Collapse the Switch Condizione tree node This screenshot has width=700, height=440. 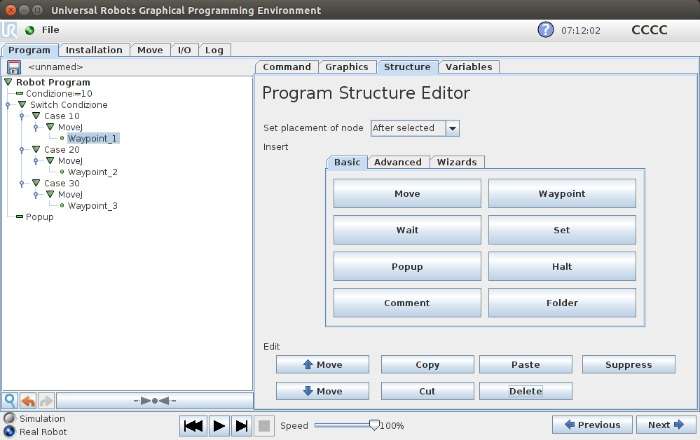point(22,104)
